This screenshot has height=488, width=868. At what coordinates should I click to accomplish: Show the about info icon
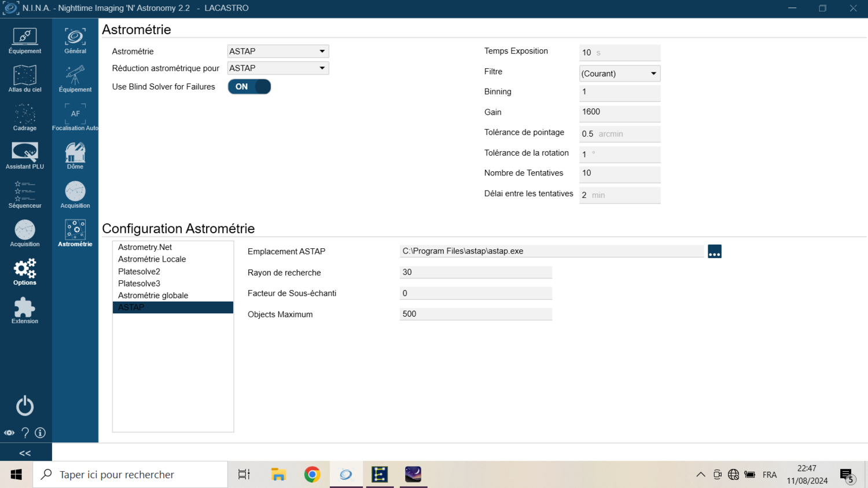click(x=41, y=433)
